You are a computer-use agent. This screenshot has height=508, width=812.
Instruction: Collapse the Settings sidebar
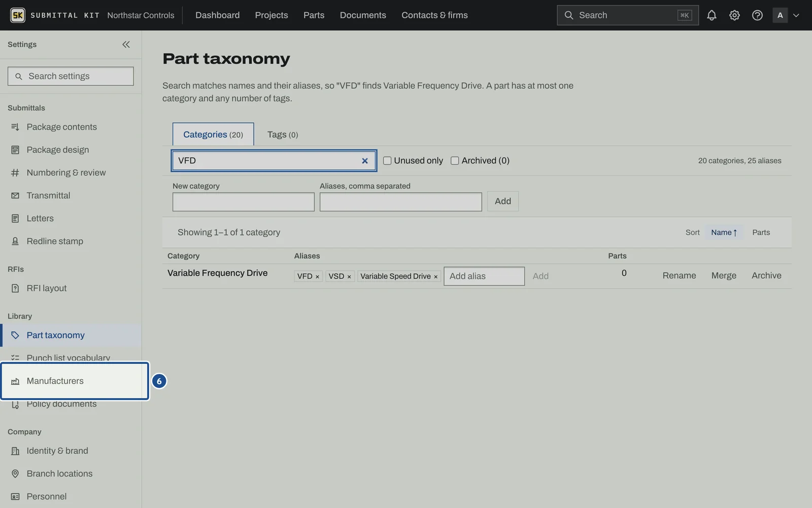click(x=126, y=45)
